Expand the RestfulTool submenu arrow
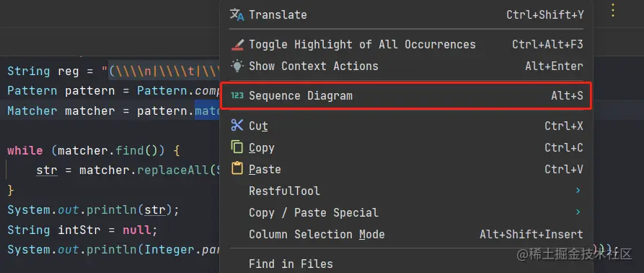Screen dimensions: 644x273 click(x=578, y=191)
